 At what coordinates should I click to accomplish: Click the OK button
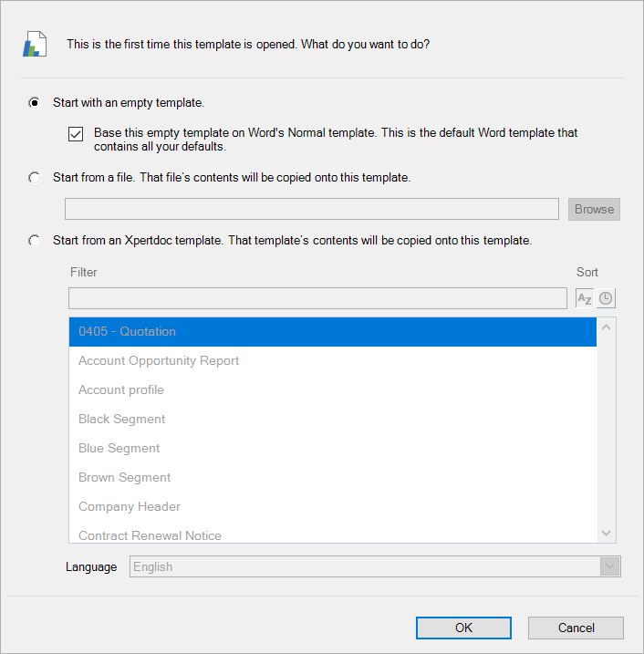click(x=463, y=628)
